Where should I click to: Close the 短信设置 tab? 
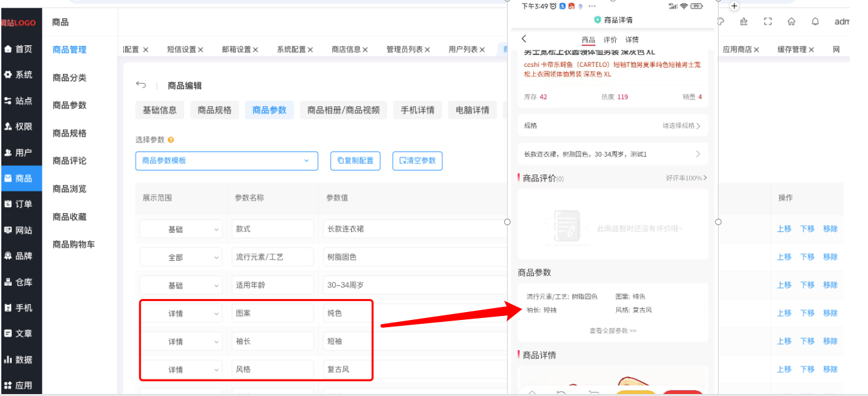point(201,50)
